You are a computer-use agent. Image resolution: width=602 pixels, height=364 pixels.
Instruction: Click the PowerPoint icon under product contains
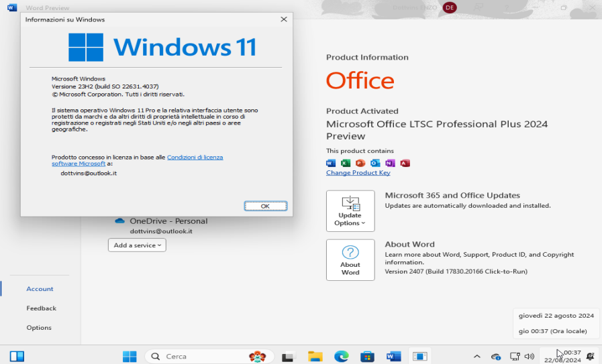pyautogui.click(x=360, y=163)
